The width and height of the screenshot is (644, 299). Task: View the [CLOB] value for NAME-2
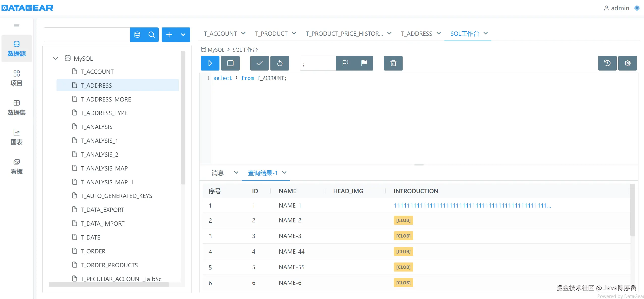coord(403,220)
